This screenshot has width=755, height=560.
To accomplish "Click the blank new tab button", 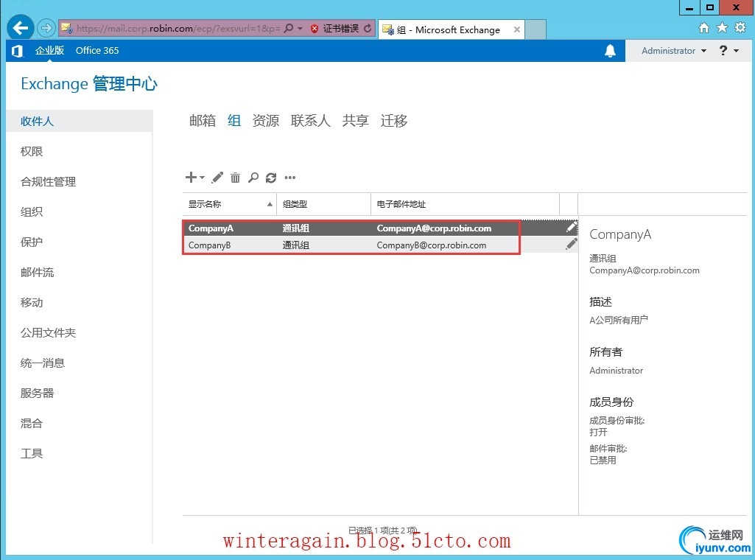I will tap(535, 29).
